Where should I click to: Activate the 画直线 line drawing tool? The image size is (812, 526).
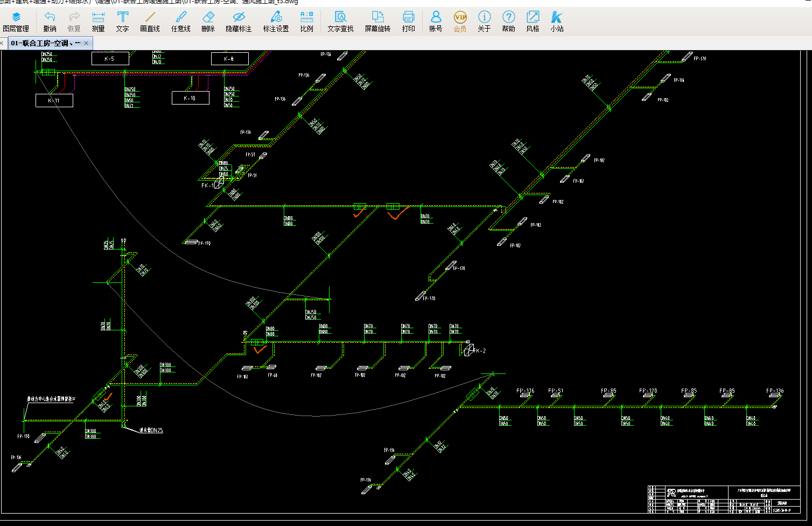point(150,22)
